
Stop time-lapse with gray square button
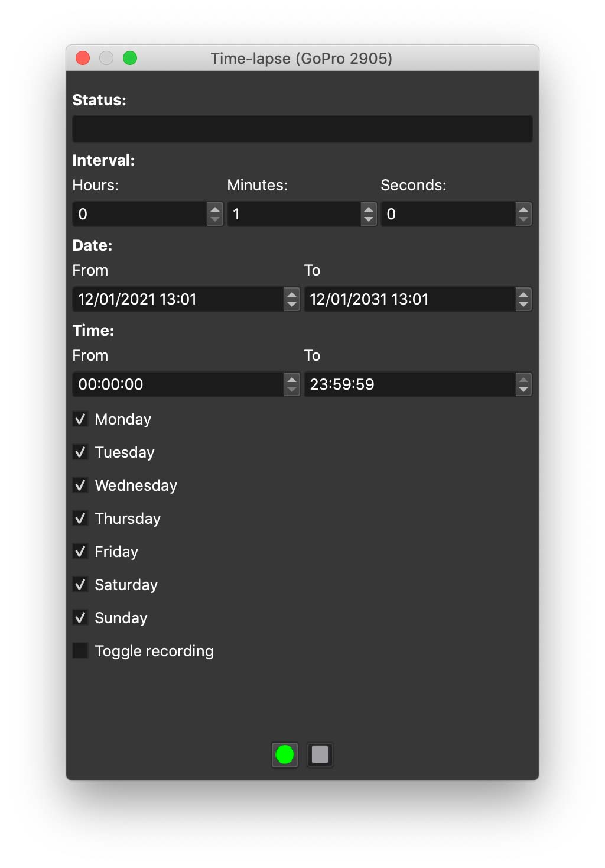coord(320,754)
